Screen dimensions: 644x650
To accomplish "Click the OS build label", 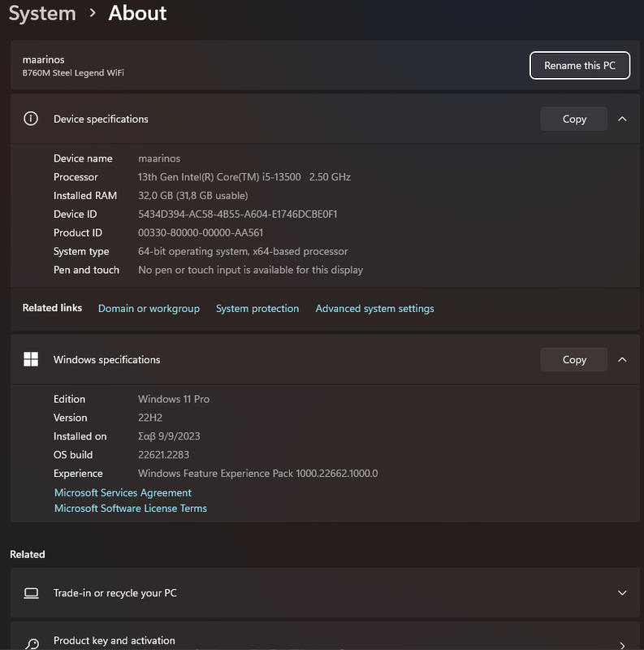I will 73,455.
